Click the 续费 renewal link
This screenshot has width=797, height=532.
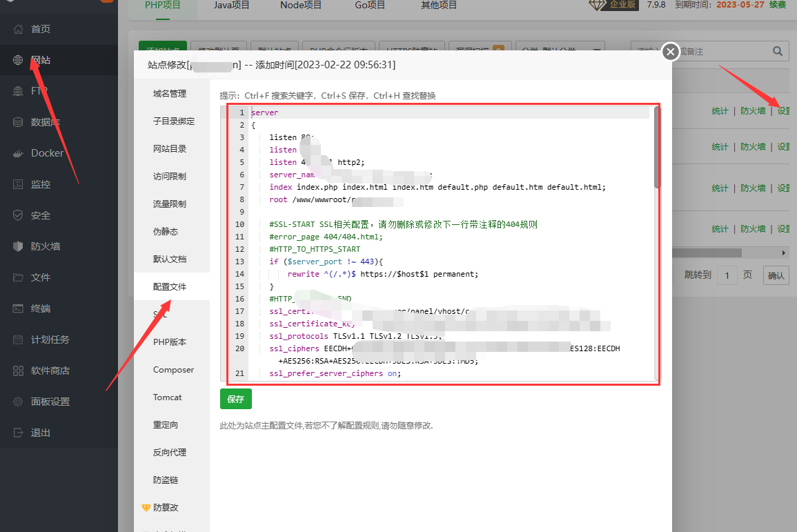point(778,5)
